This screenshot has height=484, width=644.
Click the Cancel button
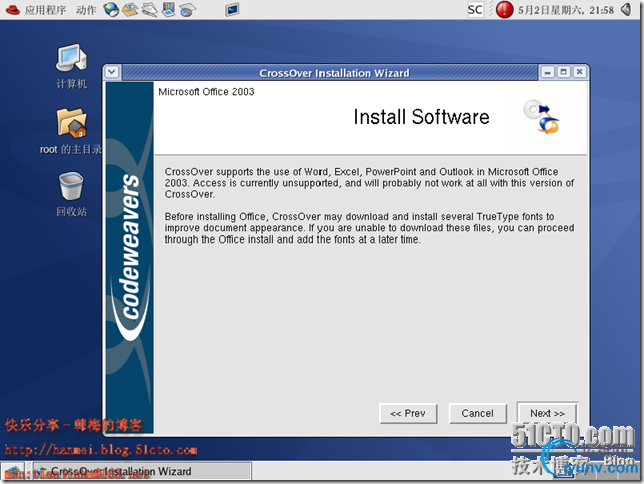478,413
